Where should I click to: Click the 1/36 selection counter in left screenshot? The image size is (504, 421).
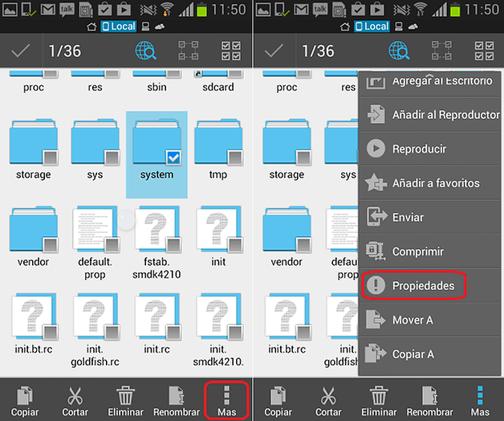click(65, 51)
